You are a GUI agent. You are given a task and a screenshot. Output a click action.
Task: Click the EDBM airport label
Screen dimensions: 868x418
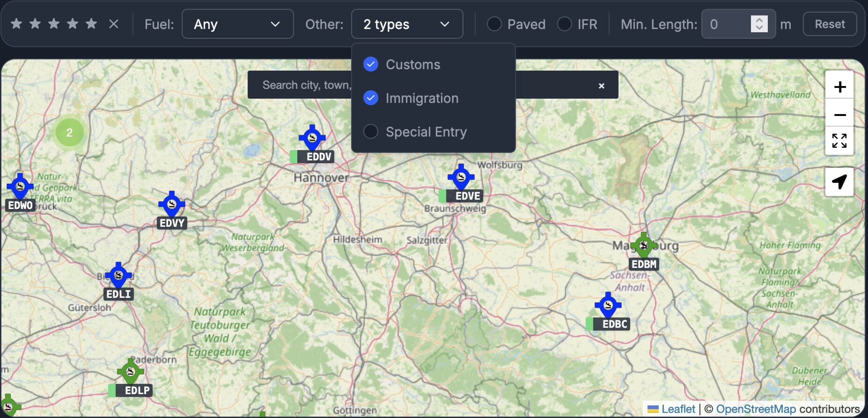coord(644,264)
